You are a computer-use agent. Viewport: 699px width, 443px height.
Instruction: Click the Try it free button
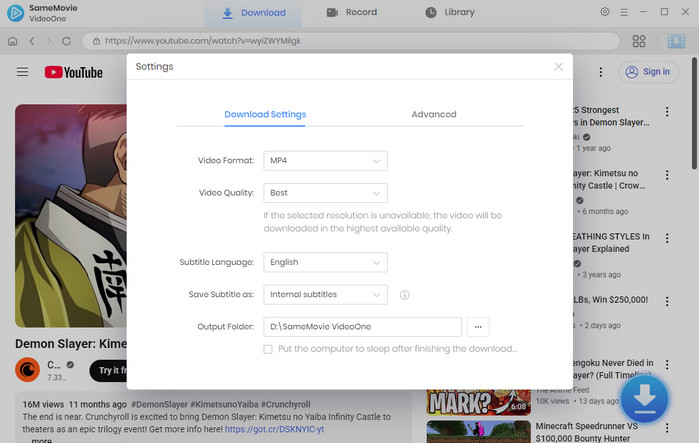coord(108,370)
